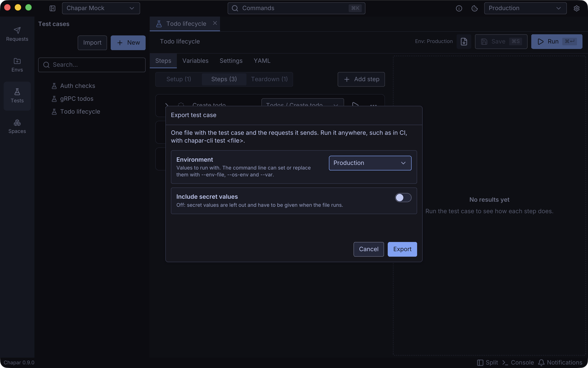Open the Create todo step more options
Screen dimensions: 588x368
coord(373,105)
